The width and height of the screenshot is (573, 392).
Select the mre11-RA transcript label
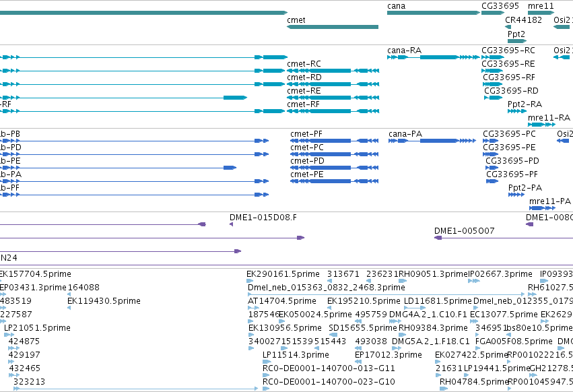click(x=549, y=118)
